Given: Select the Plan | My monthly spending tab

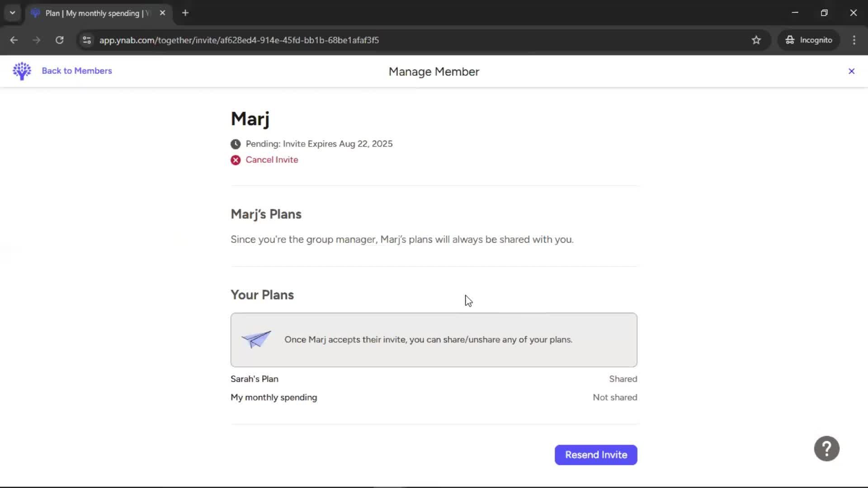Looking at the screenshot, I should [x=99, y=13].
